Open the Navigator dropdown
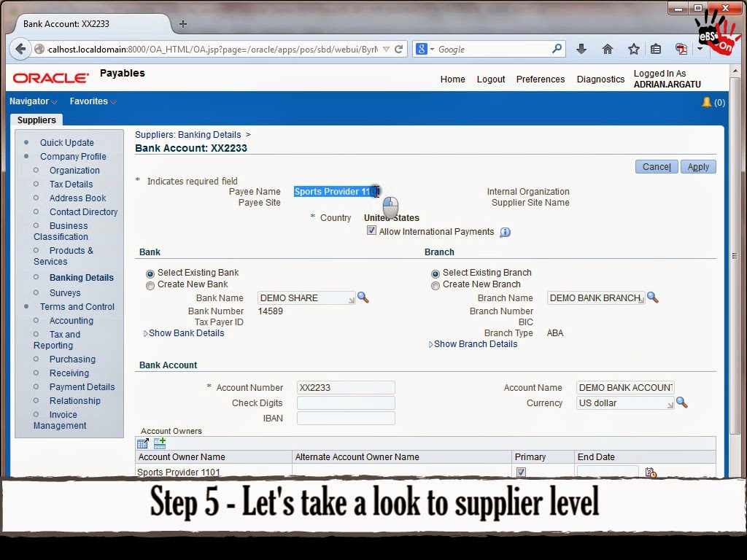This screenshot has height=560, width=747. pyautogui.click(x=29, y=101)
